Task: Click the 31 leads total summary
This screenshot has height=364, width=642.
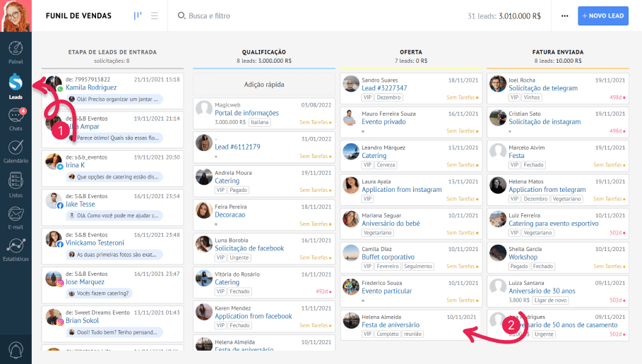Action: (504, 16)
